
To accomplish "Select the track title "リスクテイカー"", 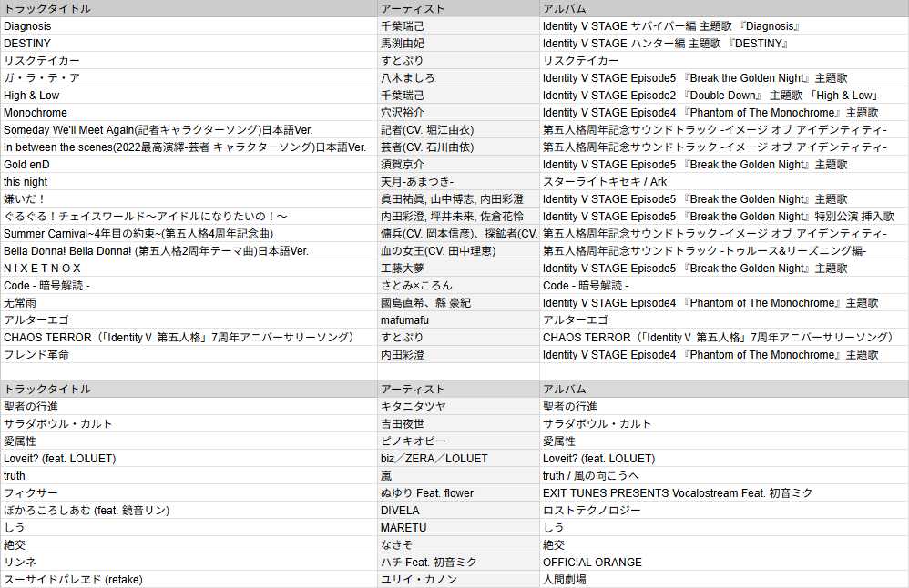I will pos(189,61).
